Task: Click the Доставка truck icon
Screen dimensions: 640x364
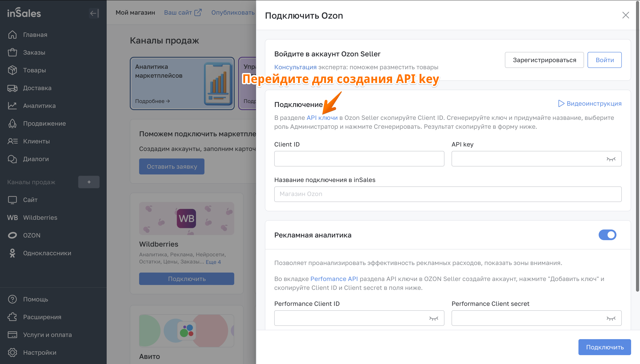Action: coord(12,88)
